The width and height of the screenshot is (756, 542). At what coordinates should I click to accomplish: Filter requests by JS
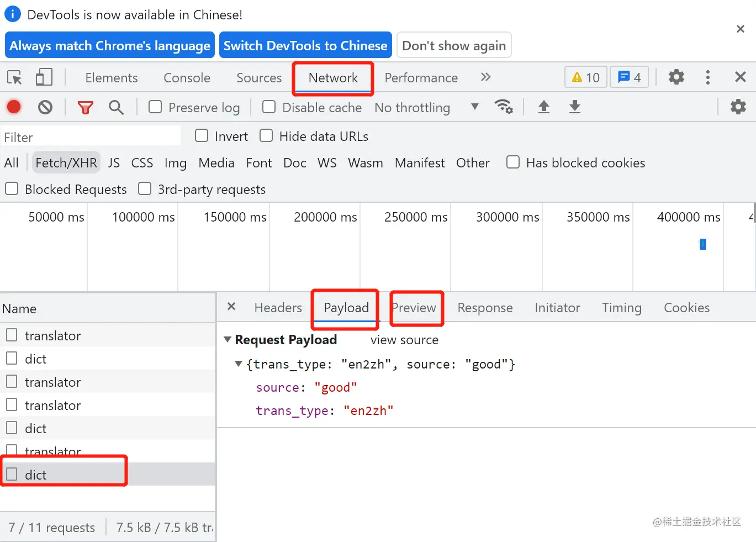(x=114, y=163)
